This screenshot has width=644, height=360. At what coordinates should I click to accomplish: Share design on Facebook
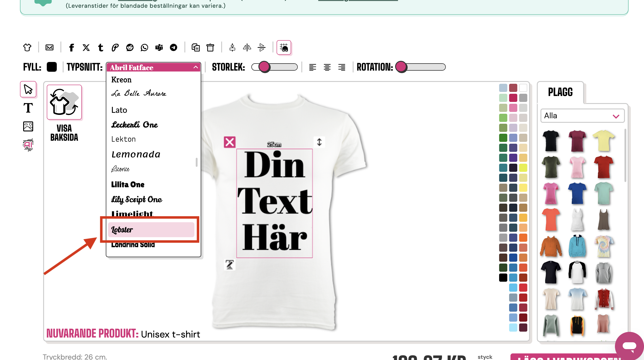point(72,47)
